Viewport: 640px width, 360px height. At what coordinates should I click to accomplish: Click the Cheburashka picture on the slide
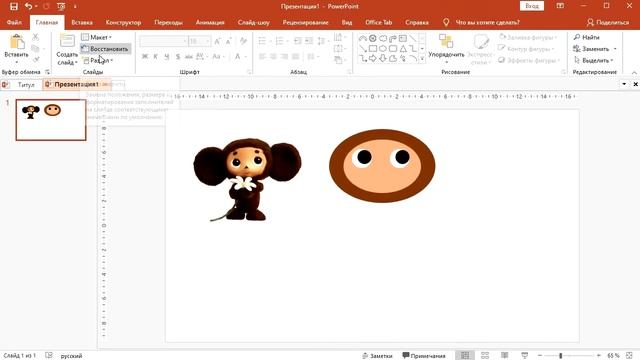pos(247,180)
